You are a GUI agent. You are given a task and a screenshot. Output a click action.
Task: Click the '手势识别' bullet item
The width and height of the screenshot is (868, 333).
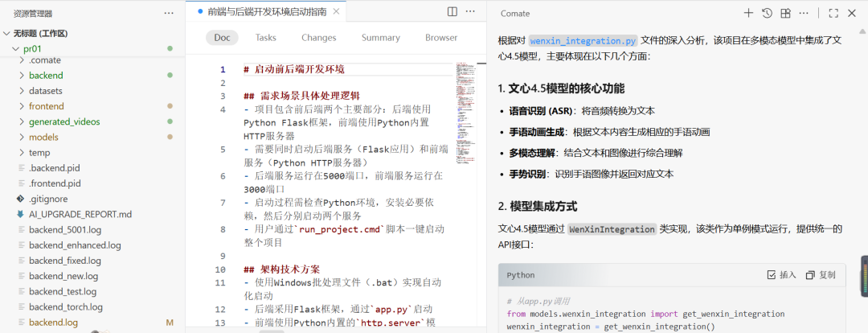click(x=592, y=174)
